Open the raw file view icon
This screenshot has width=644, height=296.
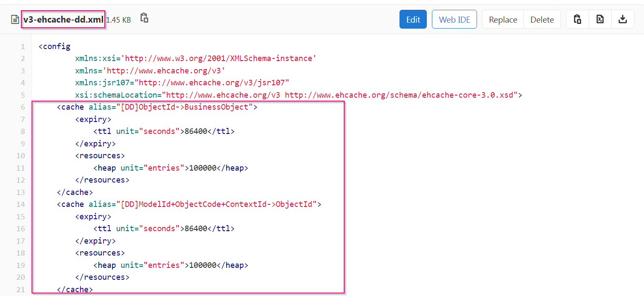coord(600,19)
